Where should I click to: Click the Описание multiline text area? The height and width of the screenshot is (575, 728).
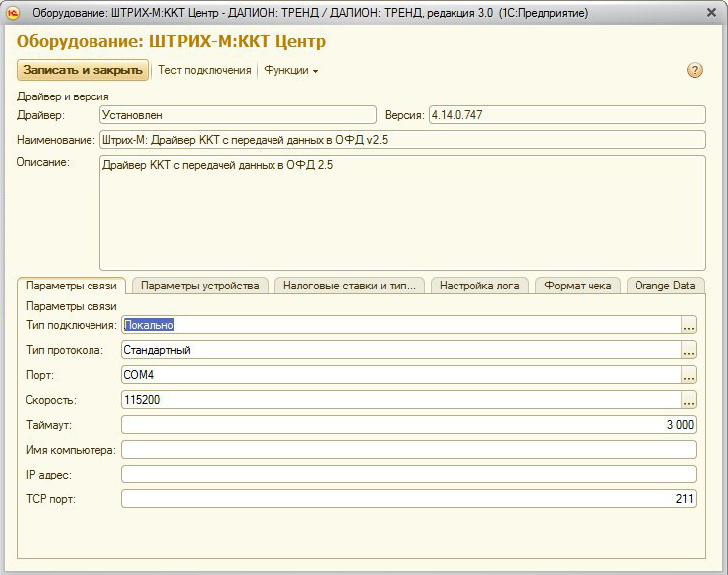coord(403,213)
